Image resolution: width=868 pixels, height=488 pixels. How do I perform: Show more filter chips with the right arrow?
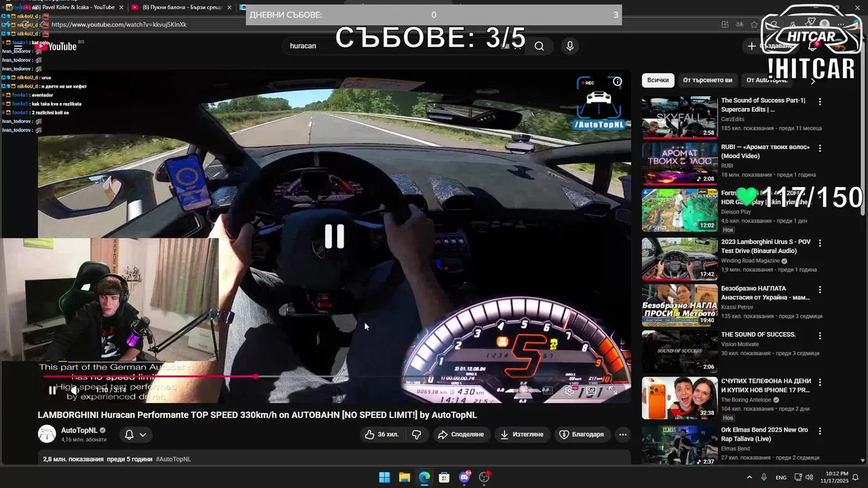(x=813, y=81)
